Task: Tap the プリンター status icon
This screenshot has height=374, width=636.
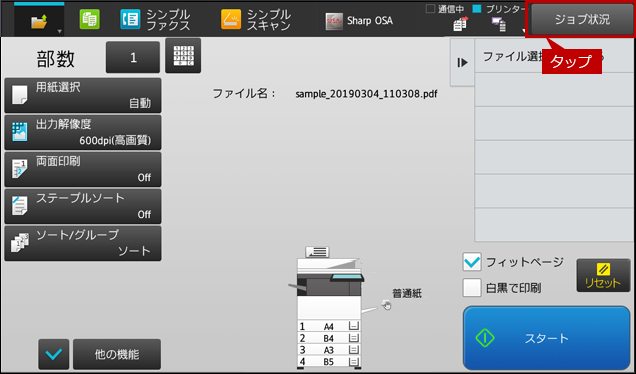Action: tap(498, 24)
